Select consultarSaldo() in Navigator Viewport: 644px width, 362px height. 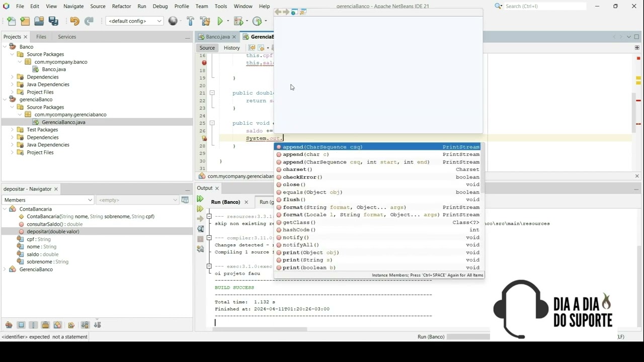pos(54,224)
